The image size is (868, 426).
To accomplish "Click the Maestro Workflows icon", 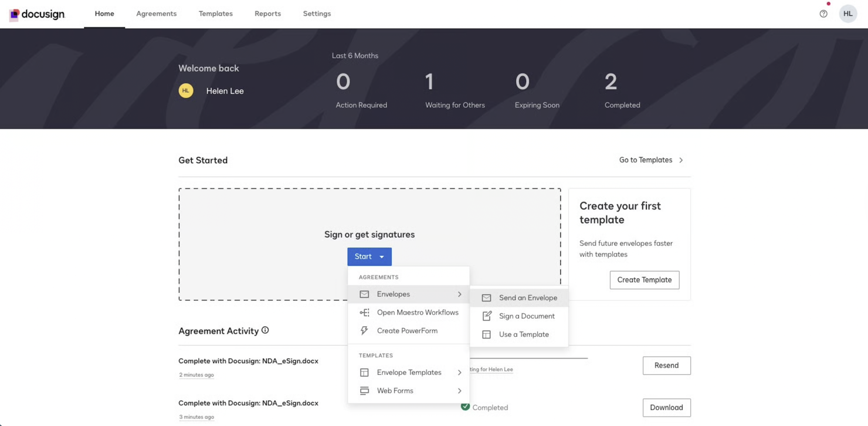I will click(364, 312).
